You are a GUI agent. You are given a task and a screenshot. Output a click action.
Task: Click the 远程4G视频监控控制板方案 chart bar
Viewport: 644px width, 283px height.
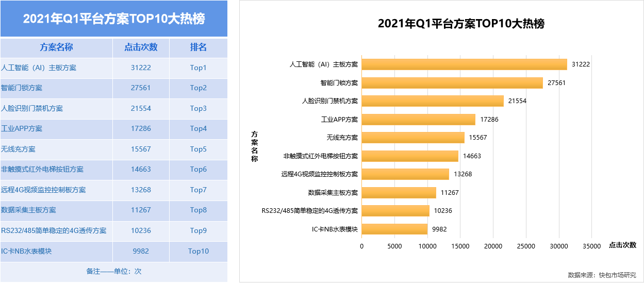[x=405, y=174]
